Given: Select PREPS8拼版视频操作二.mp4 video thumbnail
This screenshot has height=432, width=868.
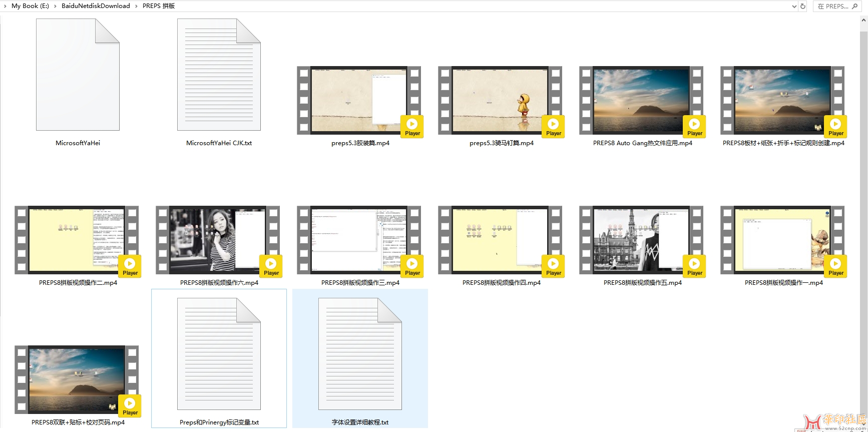Looking at the screenshot, I should (x=77, y=240).
